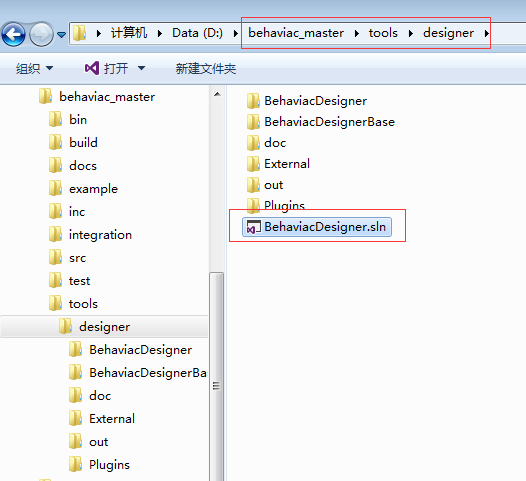This screenshot has height=481, width=526.
Task: Select the integration folder in tree
Action: (100, 235)
